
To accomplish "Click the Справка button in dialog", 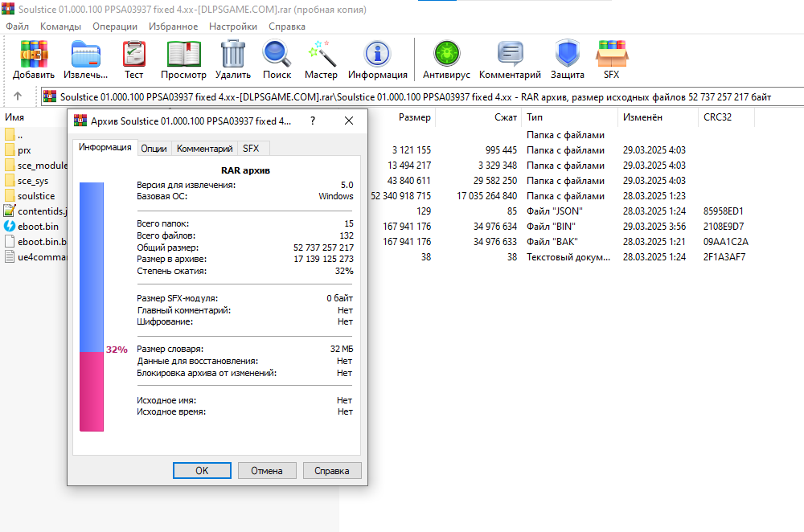I will [x=331, y=470].
